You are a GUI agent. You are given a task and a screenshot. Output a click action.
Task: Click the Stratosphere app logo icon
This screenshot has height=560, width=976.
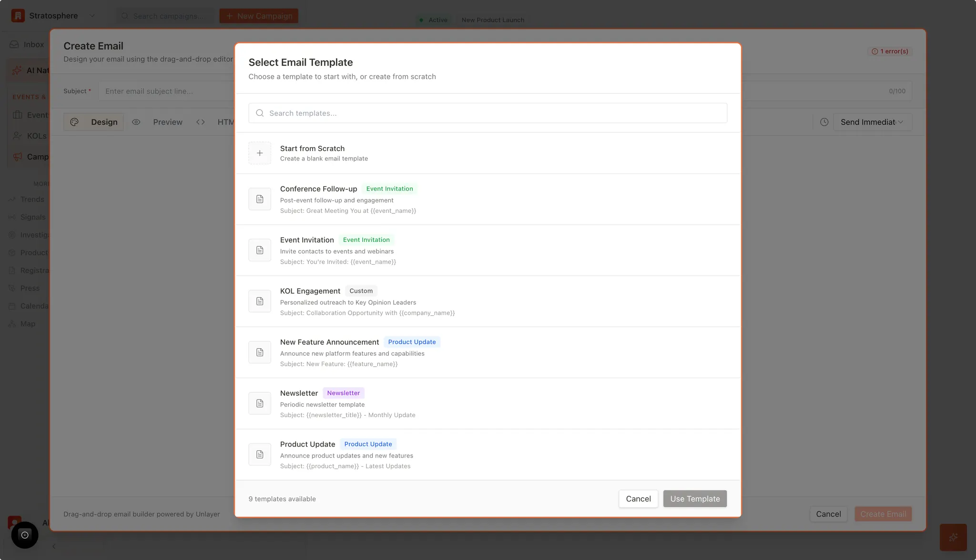[18, 15]
